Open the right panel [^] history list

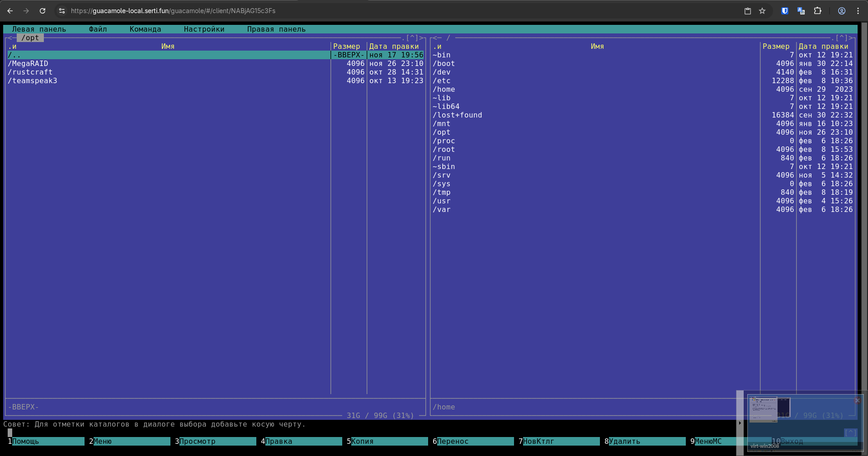coord(841,38)
